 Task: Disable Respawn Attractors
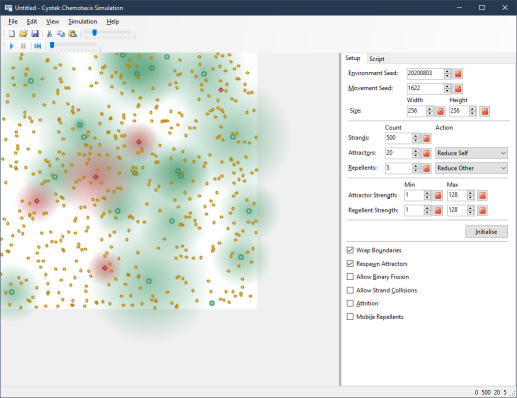[350, 264]
